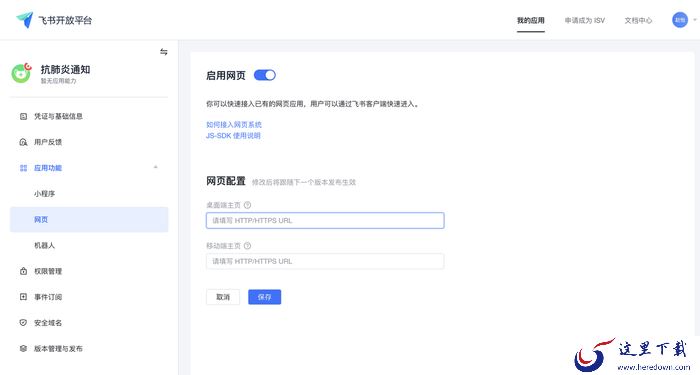Open the user avatar in header

click(680, 20)
